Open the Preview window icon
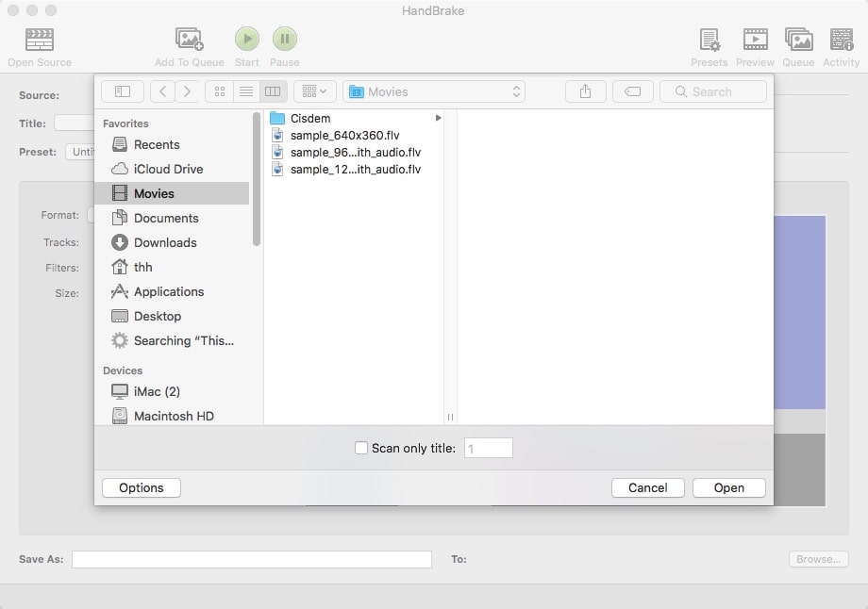Screen dimensions: 868x609 [x=755, y=40]
